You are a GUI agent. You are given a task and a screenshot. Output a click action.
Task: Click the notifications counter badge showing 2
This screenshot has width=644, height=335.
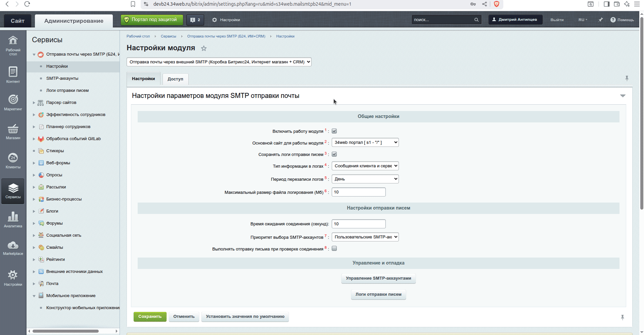point(195,20)
